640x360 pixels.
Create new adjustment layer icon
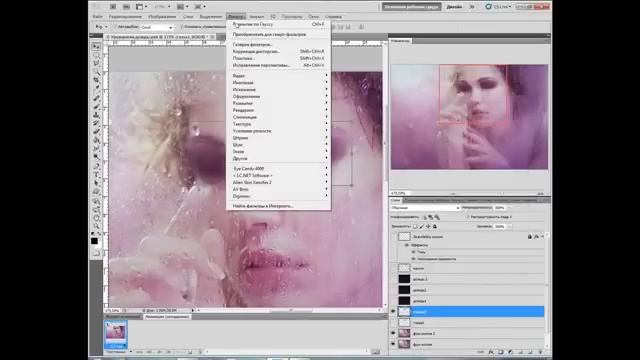[x=511, y=352]
